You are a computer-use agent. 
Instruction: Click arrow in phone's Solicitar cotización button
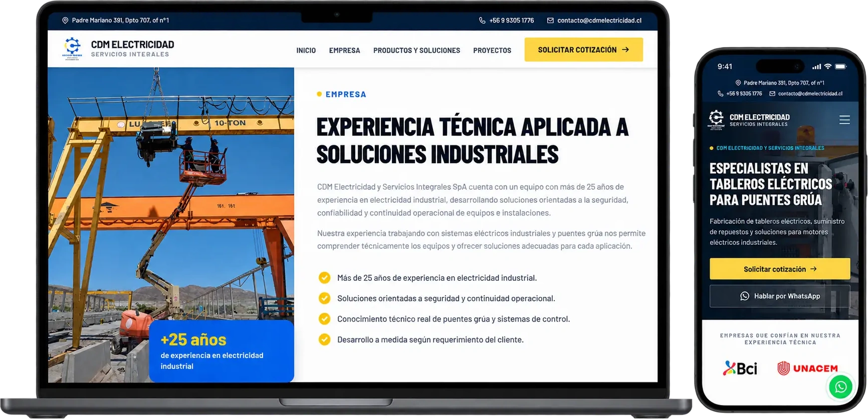click(813, 269)
